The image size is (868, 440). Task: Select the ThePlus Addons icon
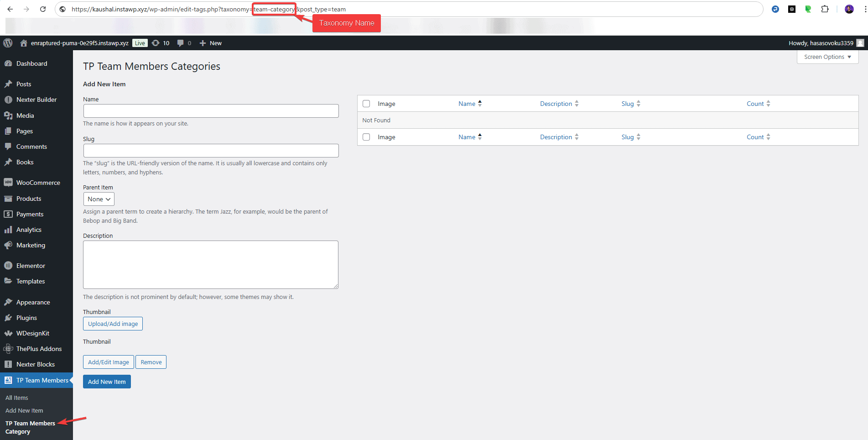[9, 349]
